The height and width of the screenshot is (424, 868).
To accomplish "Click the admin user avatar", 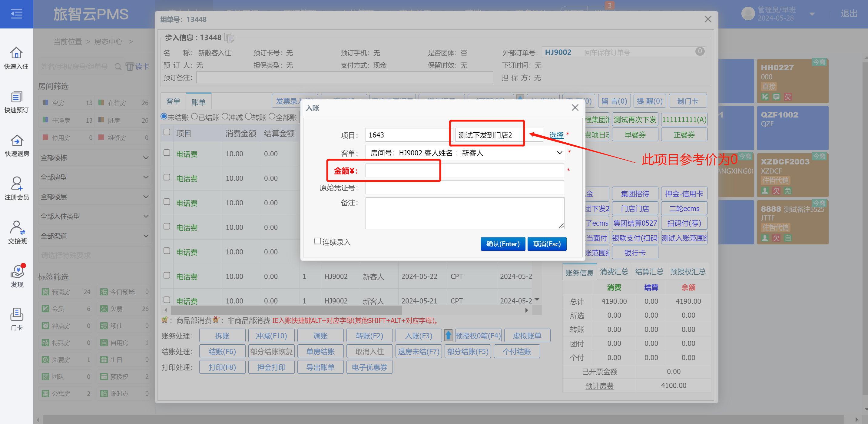I will (x=748, y=14).
